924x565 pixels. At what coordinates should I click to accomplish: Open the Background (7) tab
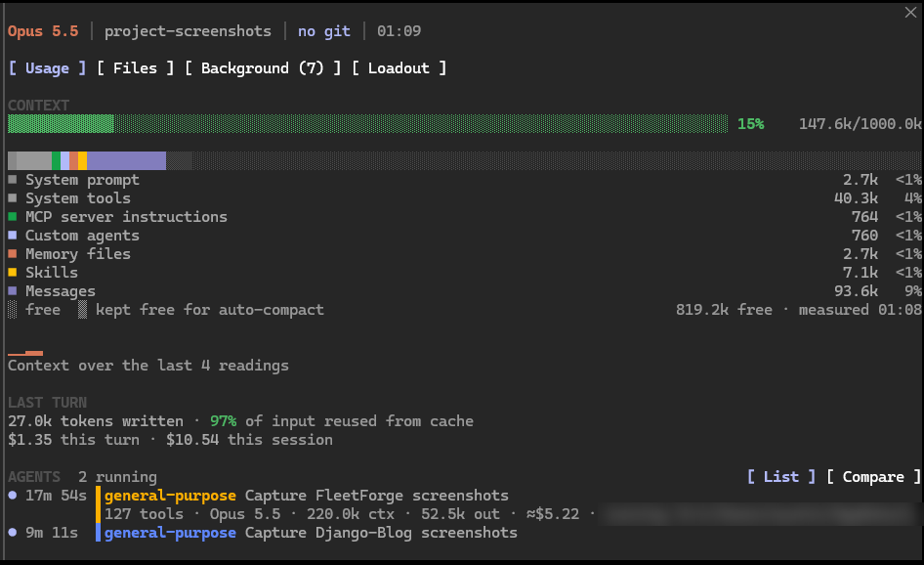(262, 68)
